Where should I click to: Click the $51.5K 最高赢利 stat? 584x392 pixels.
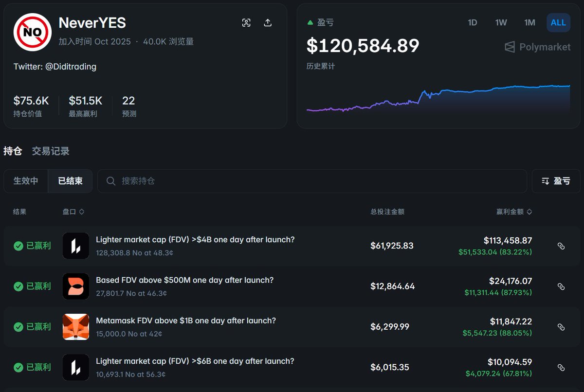click(x=86, y=106)
